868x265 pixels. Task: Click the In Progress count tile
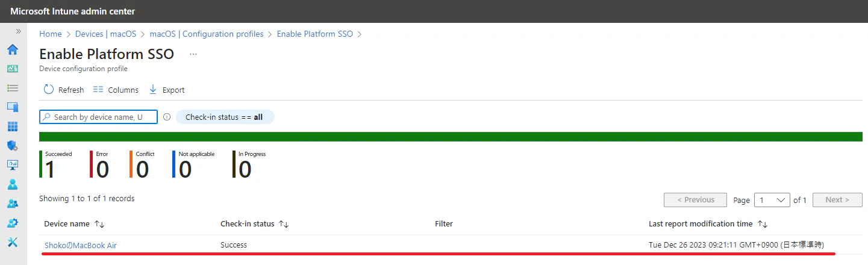(x=249, y=164)
